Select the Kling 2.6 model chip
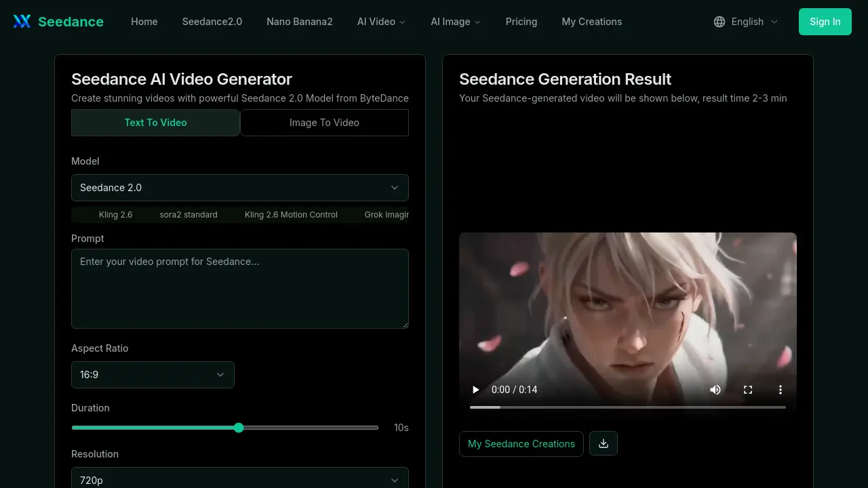The image size is (868, 488). tap(115, 215)
